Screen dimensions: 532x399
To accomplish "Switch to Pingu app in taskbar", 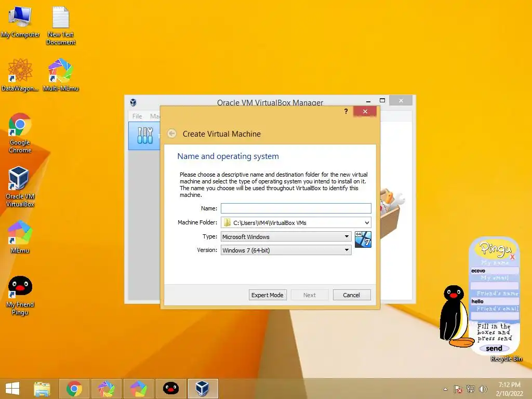I will click(x=171, y=389).
